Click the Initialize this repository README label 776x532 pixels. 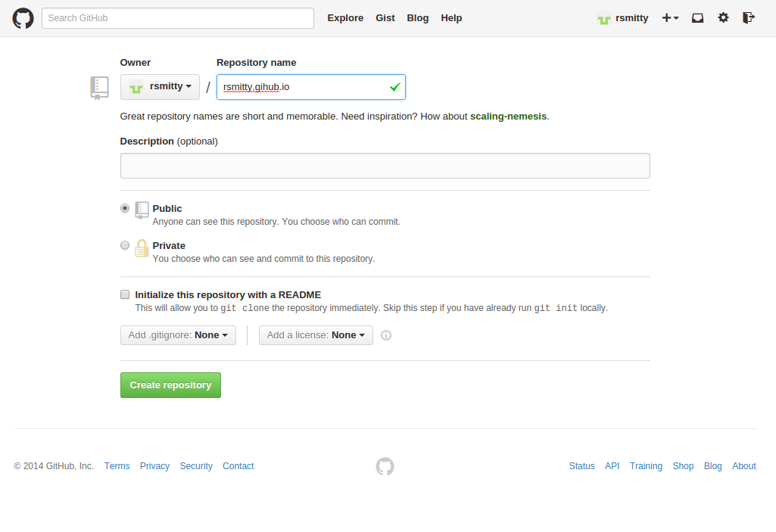click(228, 295)
